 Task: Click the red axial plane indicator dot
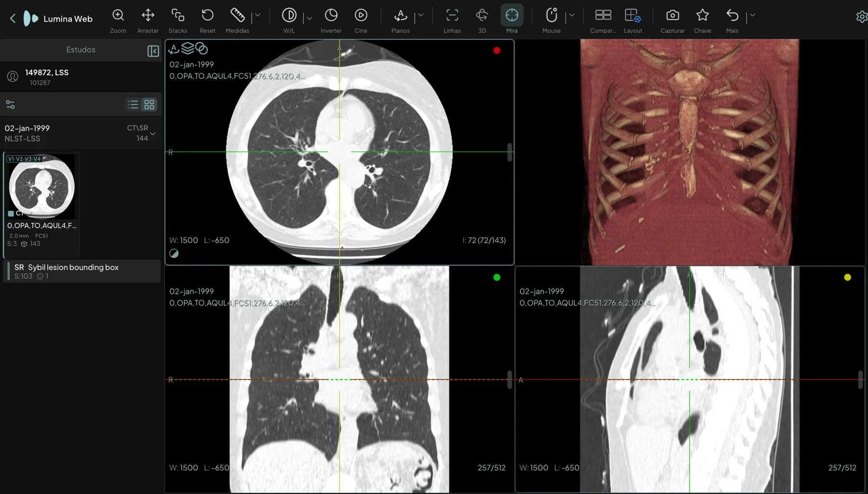tap(497, 50)
